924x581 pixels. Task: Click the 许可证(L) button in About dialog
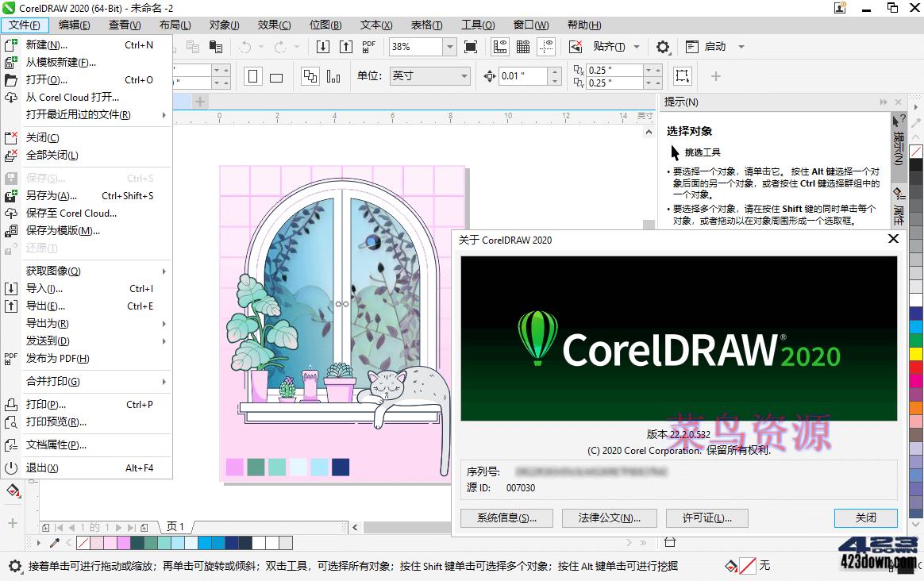(x=706, y=518)
